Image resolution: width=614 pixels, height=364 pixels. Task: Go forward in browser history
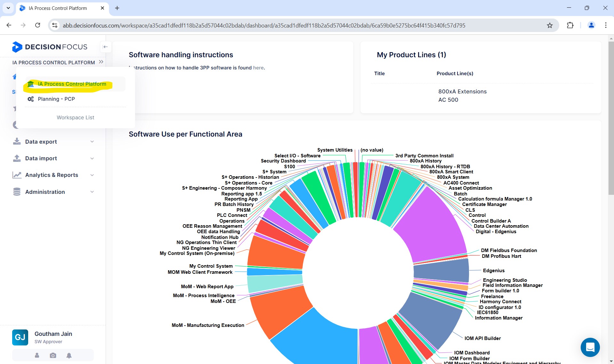(x=23, y=25)
